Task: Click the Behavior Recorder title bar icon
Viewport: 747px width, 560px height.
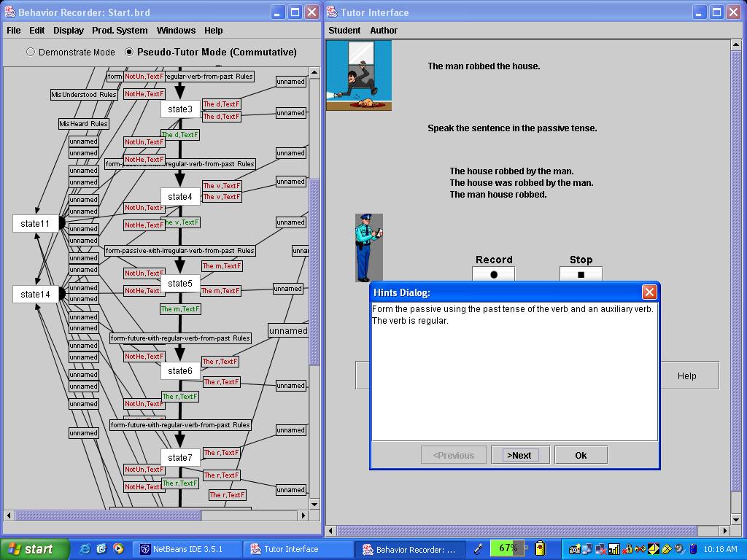Action: pos(10,12)
